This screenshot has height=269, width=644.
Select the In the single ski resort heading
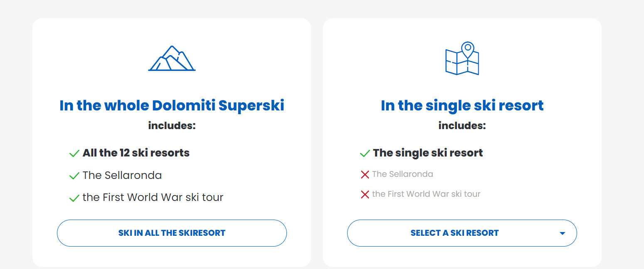462,105
